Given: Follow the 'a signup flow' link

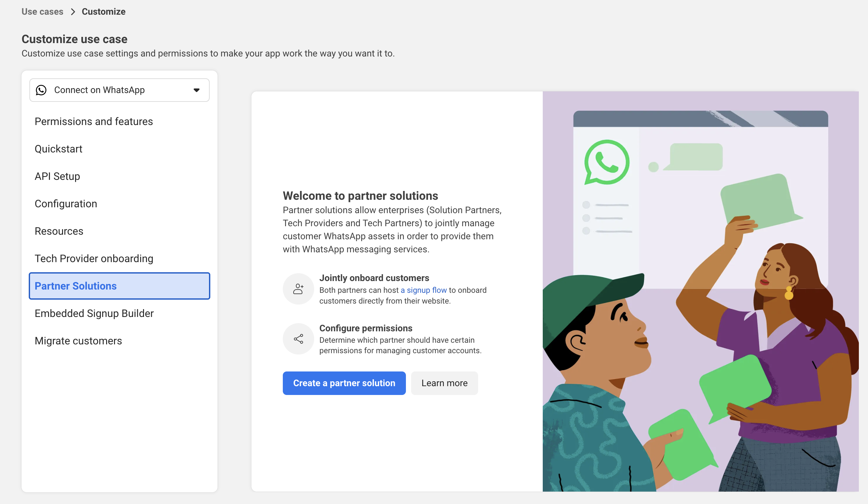Looking at the screenshot, I should tap(423, 290).
